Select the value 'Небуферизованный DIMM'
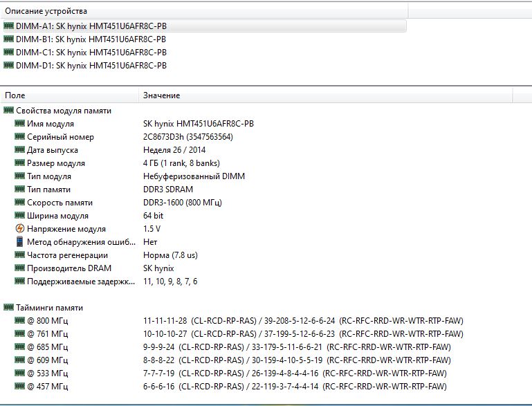Screen dimensions: 532x406 tap(194, 176)
